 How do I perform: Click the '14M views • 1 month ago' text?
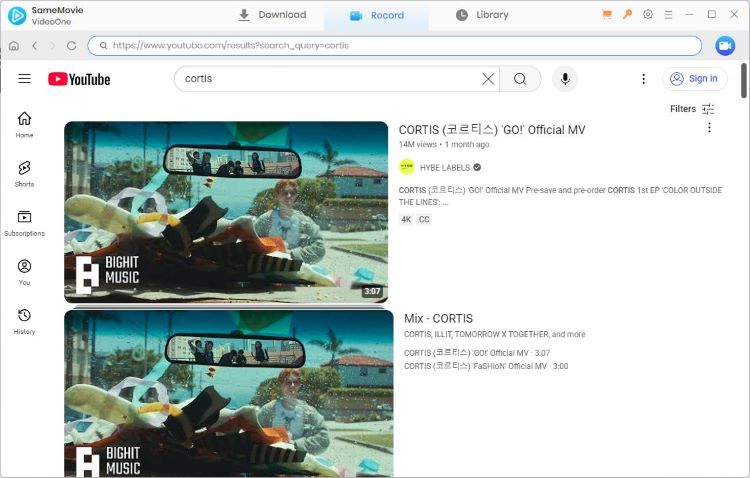[x=444, y=145]
